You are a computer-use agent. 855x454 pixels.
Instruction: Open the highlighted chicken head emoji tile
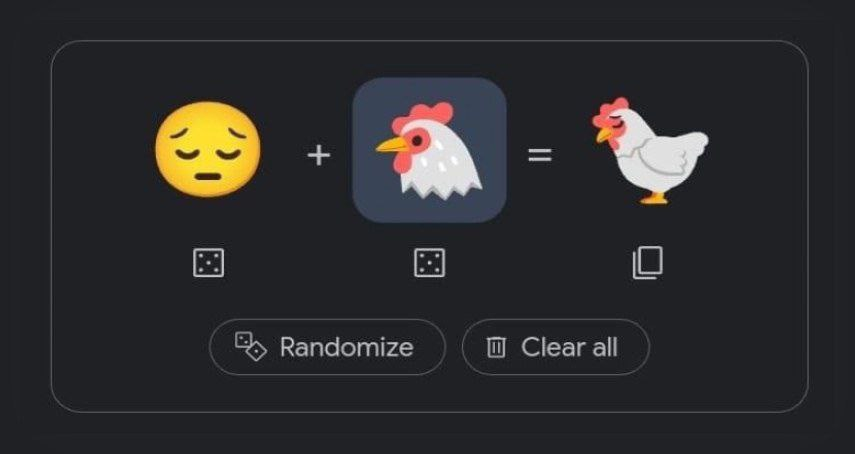(x=429, y=150)
